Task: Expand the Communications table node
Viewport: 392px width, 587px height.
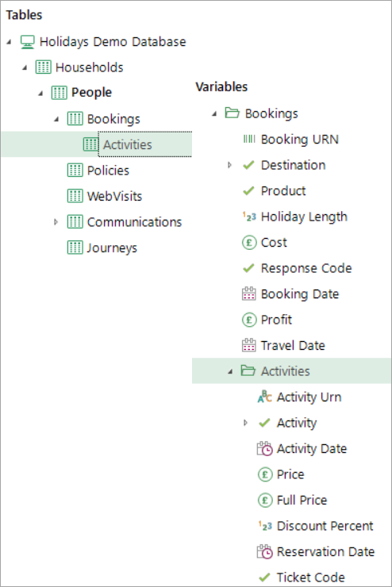Action: coord(56,221)
